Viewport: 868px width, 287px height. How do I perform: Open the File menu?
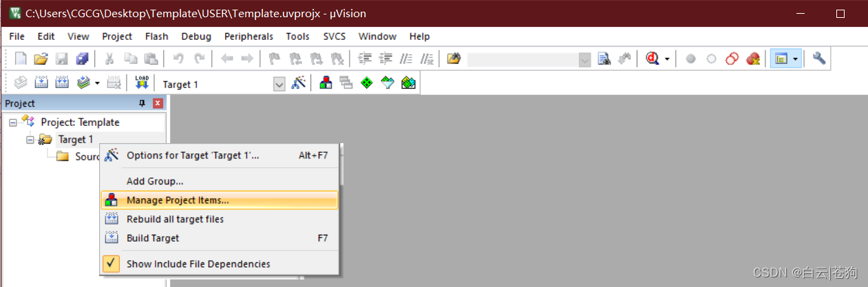point(17,36)
